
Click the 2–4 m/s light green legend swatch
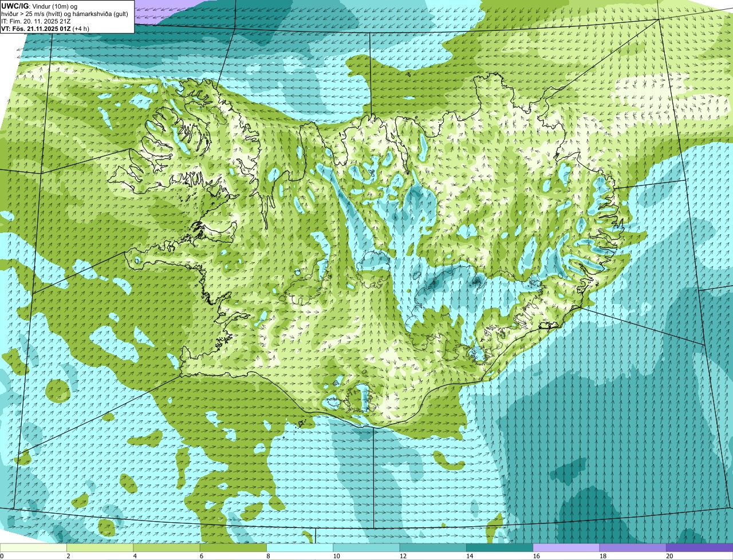(100, 547)
